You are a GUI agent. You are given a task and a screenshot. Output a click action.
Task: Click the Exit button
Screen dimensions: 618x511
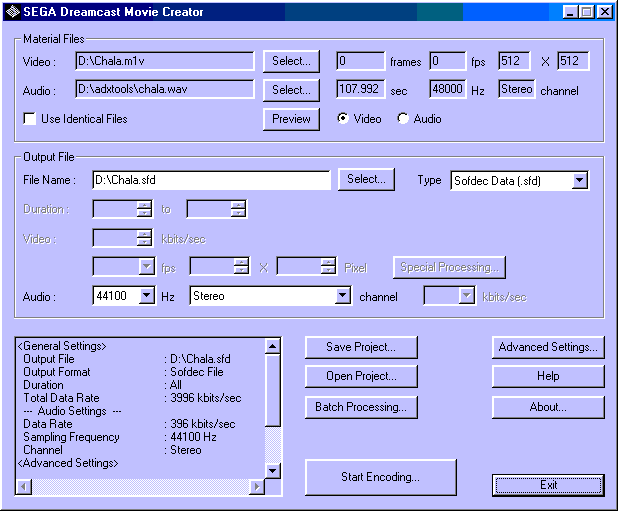548,485
